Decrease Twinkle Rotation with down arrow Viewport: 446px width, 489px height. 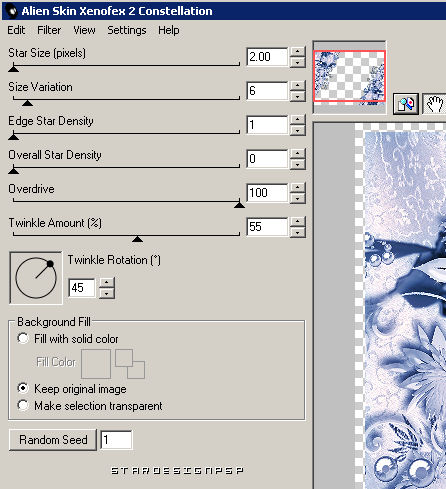[107, 293]
